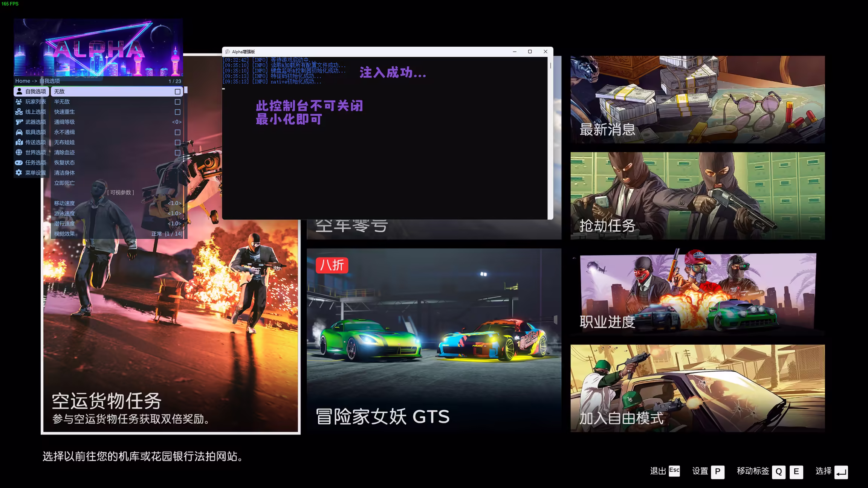Image resolution: width=868 pixels, height=488 pixels.
Task: Maximize the Alpha增强版 console window
Action: coord(530,52)
